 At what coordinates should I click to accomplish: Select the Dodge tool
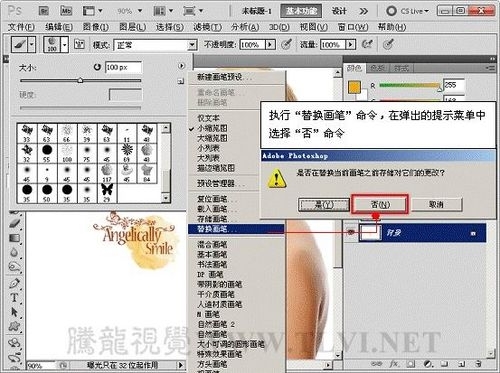[14, 267]
